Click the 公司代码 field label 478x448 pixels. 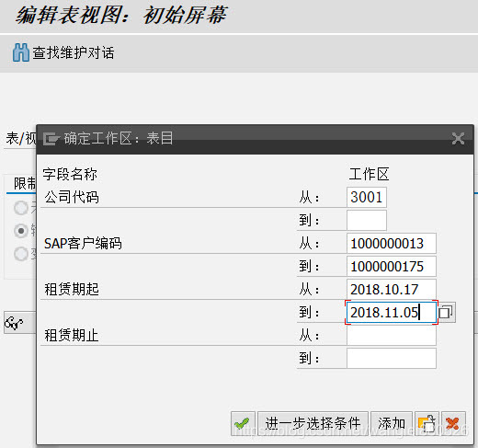coord(72,197)
